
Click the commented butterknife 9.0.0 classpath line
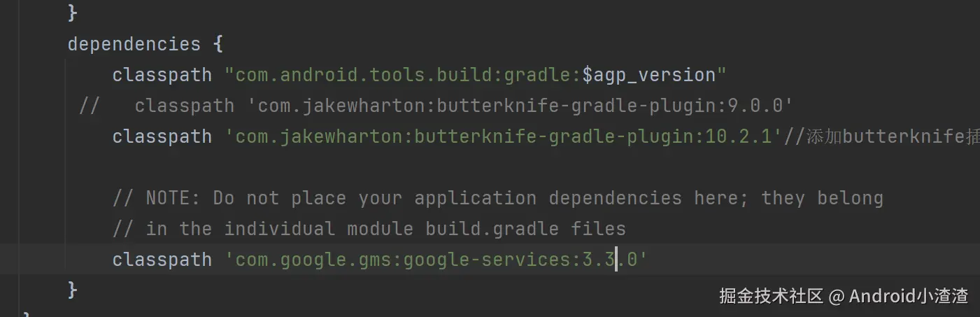[x=436, y=106]
